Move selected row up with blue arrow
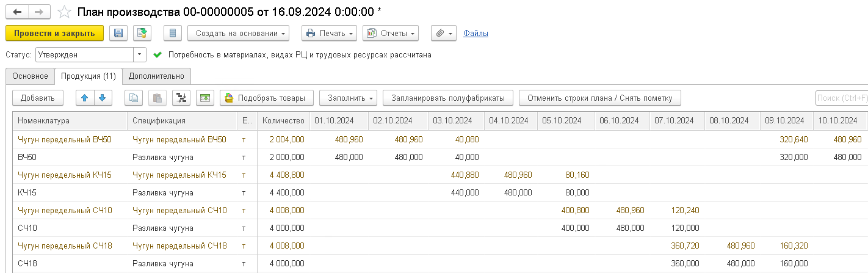 tap(85, 98)
